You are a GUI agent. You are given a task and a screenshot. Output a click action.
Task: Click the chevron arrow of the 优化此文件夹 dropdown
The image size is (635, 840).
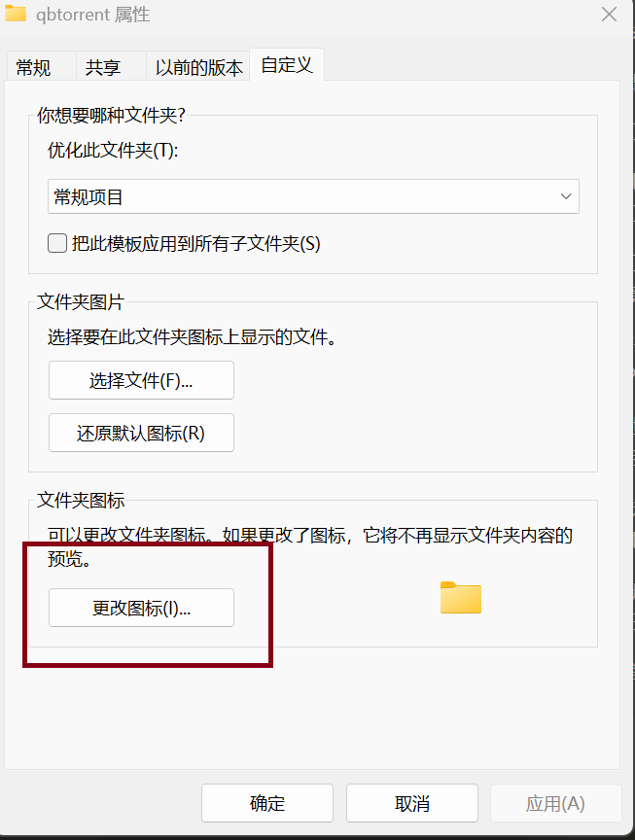coord(566,196)
